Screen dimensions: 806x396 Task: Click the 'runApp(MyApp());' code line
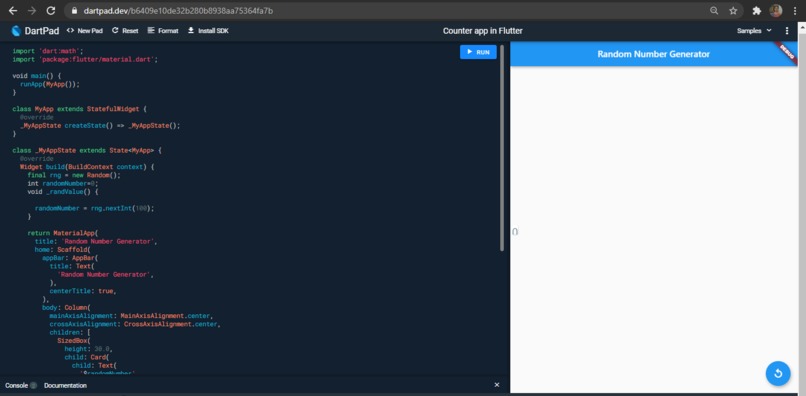pos(50,84)
